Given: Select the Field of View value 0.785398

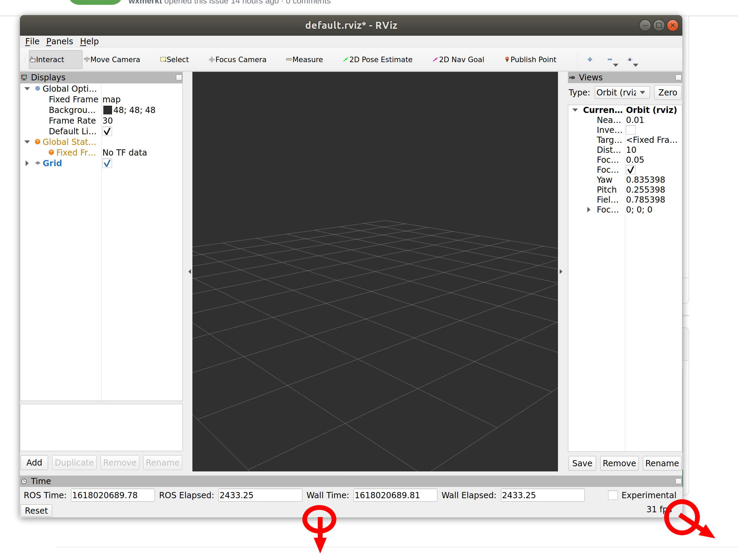Looking at the screenshot, I should (645, 199).
